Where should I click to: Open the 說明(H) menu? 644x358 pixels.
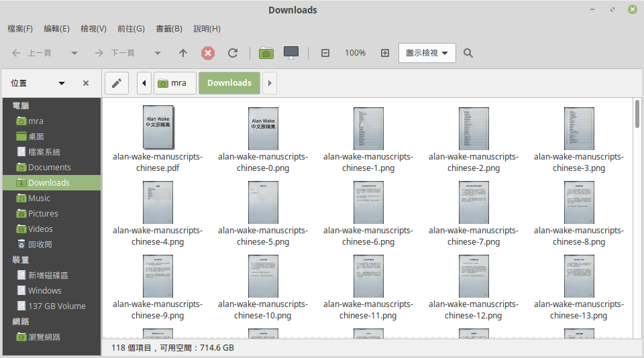coord(207,29)
